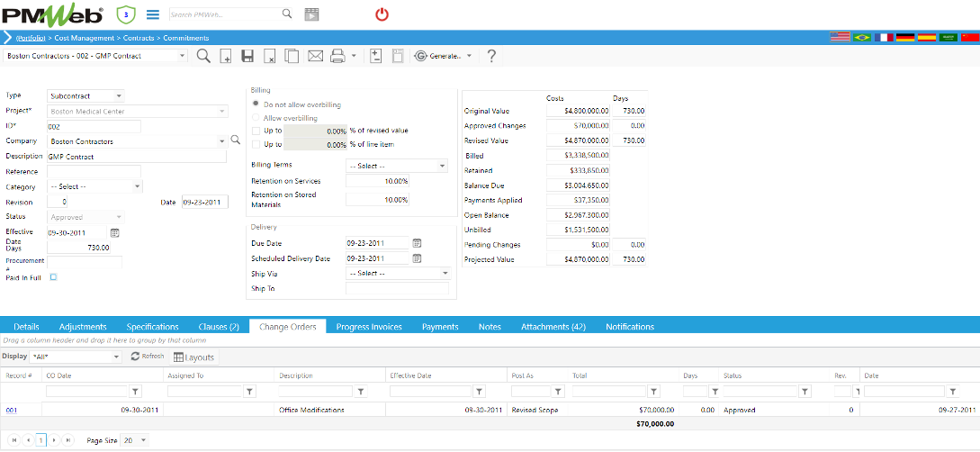Open the Type Subcontract dropdown

coord(119,96)
